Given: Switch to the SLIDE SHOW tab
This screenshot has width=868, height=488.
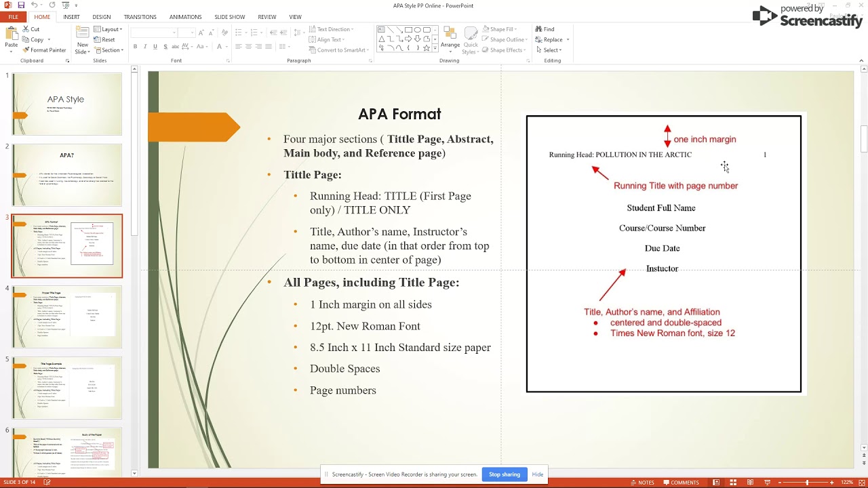Looking at the screenshot, I should [229, 17].
